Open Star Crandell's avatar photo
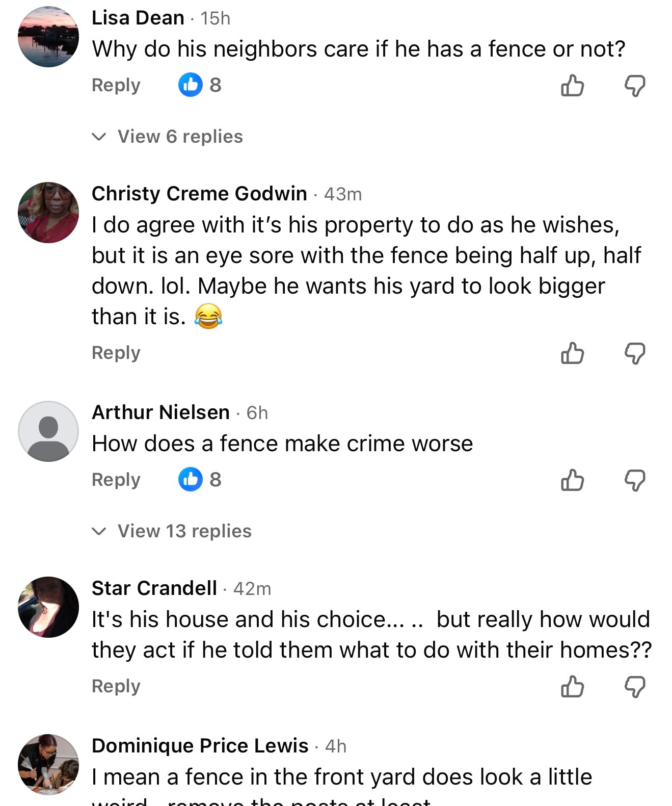 click(x=48, y=607)
